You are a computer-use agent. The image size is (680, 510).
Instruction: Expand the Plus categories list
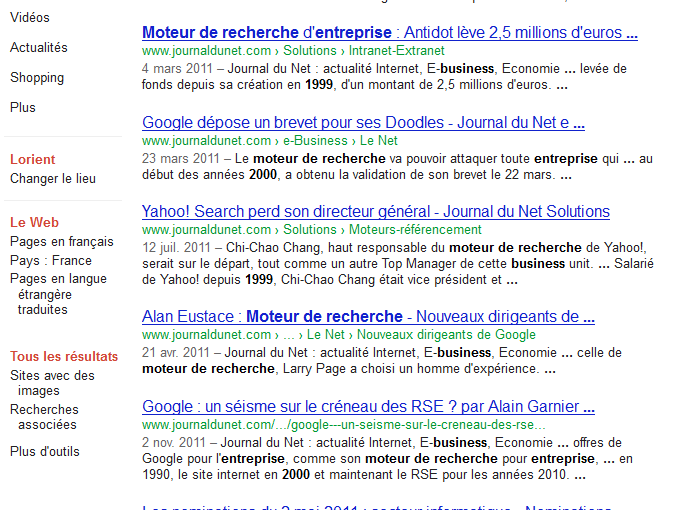23,107
